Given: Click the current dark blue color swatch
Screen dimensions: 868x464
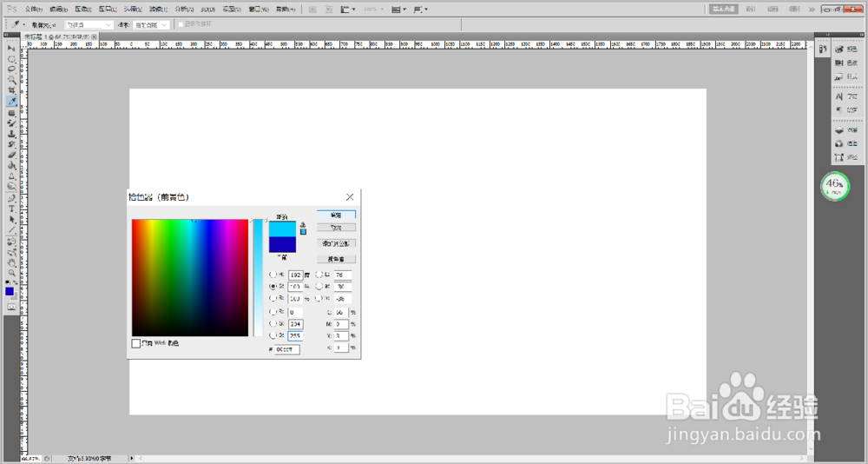Looking at the screenshot, I should [x=282, y=244].
